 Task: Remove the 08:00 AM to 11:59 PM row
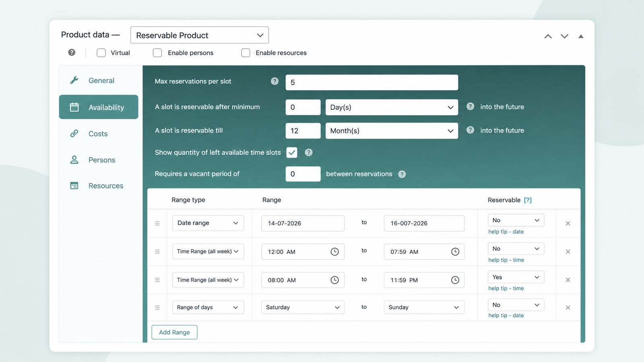568,280
